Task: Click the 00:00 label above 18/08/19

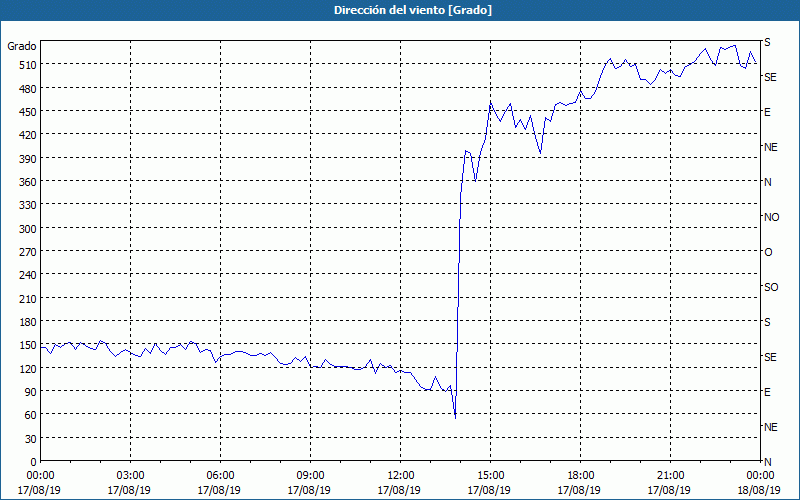Action: tap(760, 476)
